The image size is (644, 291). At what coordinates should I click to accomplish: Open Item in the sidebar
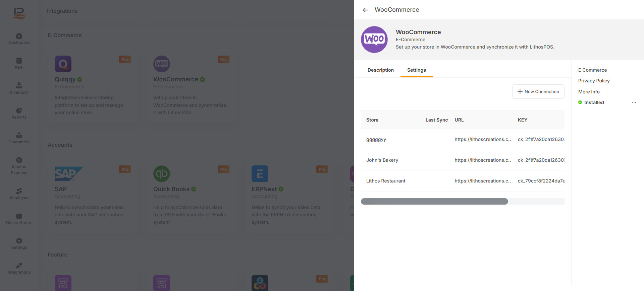[x=19, y=63]
